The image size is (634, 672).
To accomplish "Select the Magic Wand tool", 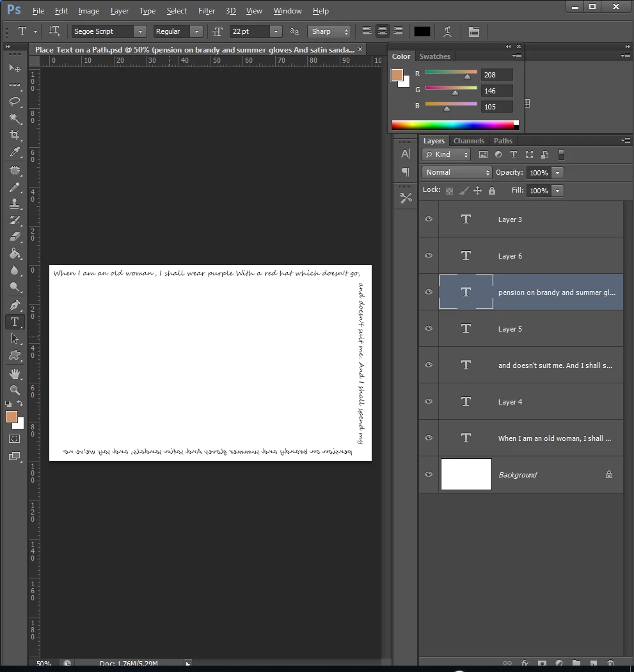I will 15,118.
